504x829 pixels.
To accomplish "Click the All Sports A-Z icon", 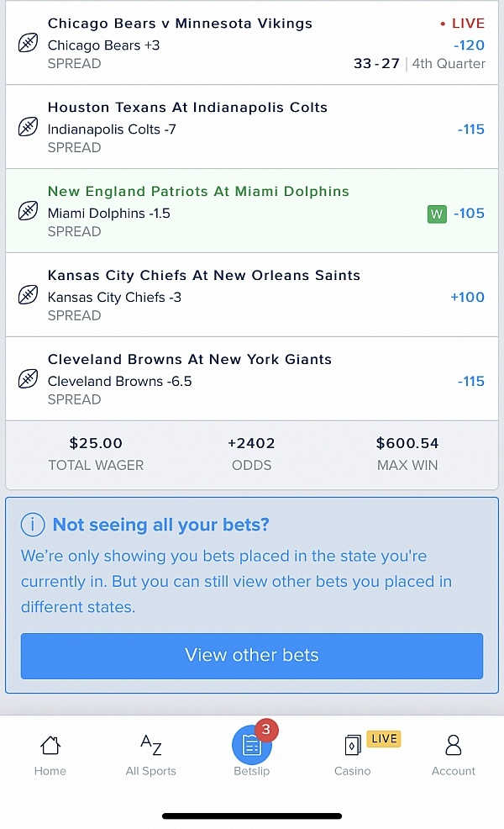I will (151, 745).
